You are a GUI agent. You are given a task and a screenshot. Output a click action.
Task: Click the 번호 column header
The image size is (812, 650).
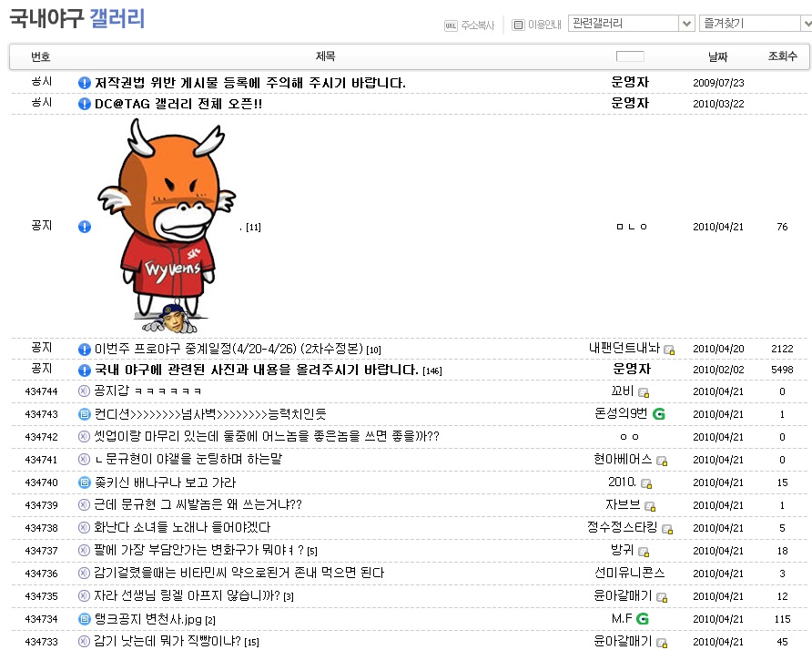tap(41, 56)
